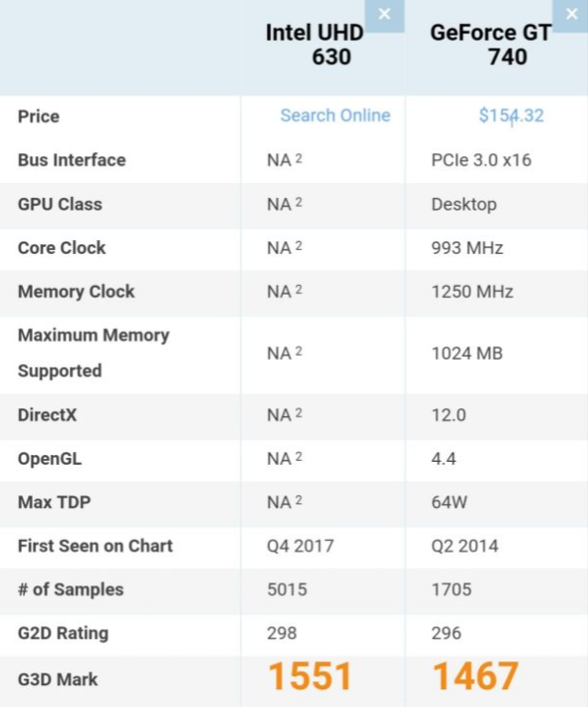Click the G3D Mark row label
588x707 pixels.
tap(57, 679)
